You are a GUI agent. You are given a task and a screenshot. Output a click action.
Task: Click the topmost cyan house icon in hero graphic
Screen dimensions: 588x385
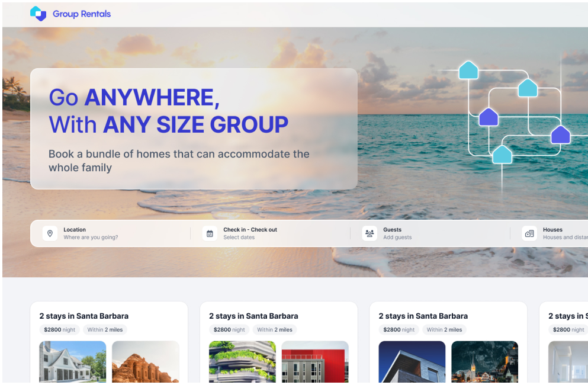(468, 70)
